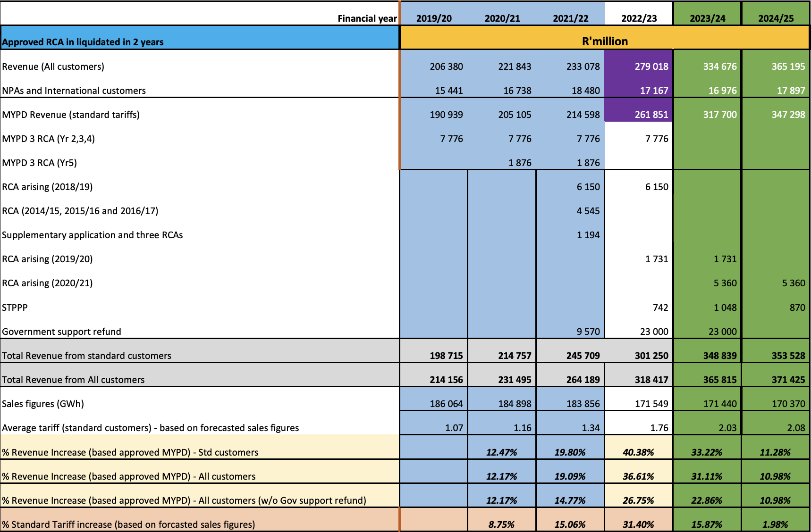Click the 'NPAs and International customers' row label
The image size is (811, 532).
(74, 91)
